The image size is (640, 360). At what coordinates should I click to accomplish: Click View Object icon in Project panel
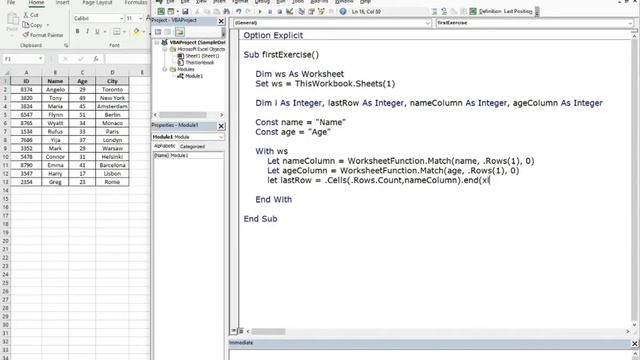[168, 32]
